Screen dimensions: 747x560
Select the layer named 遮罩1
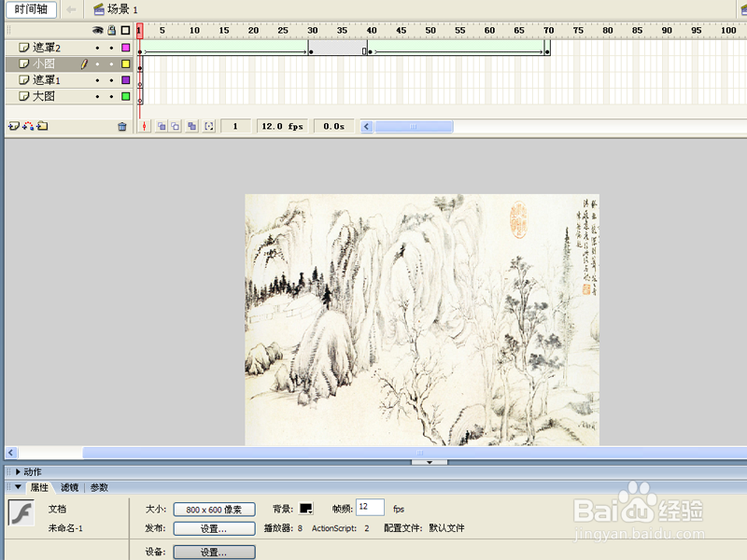[47, 80]
